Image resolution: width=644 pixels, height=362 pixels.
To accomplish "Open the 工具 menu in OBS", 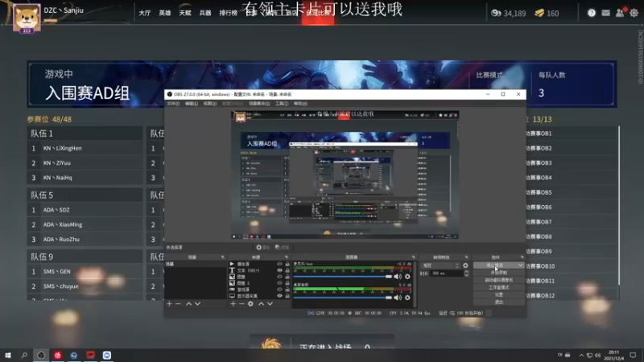I will click(282, 104).
